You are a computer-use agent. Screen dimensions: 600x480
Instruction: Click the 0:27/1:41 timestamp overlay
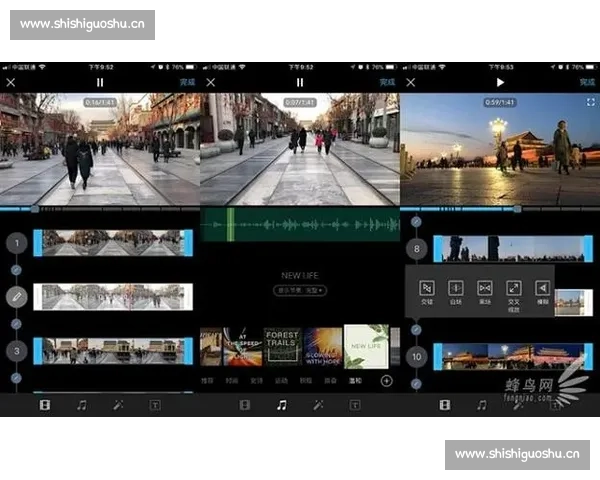(x=300, y=103)
